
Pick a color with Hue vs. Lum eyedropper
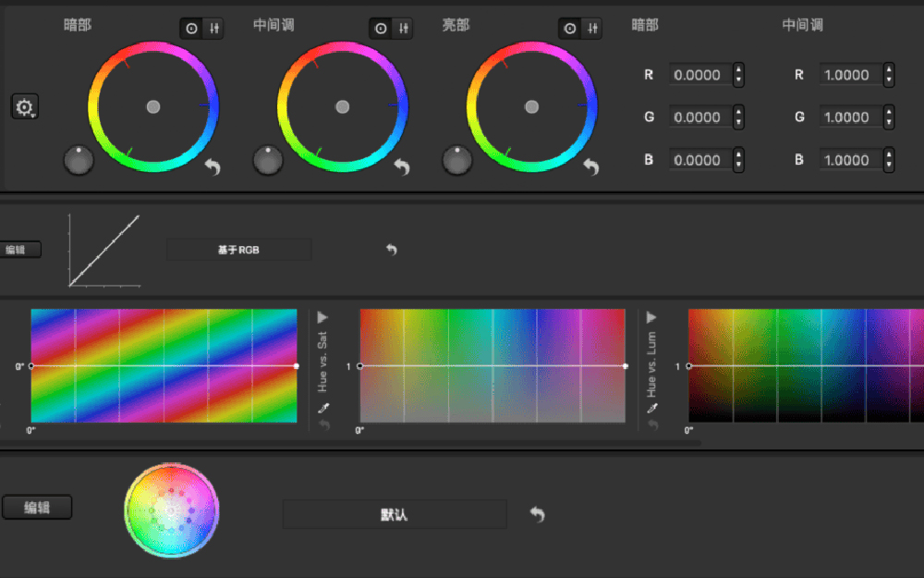[x=651, y=407]
